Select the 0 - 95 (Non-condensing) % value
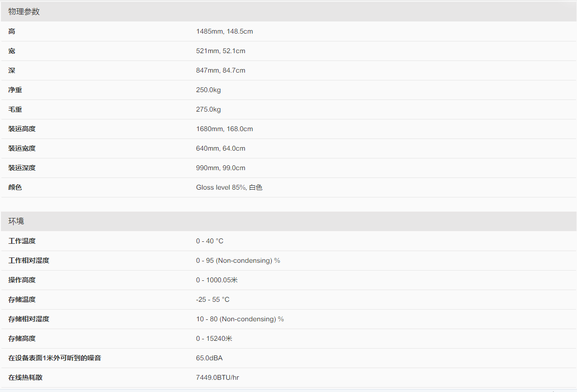Viewport: 577px width, 392px height. point(238,261)
